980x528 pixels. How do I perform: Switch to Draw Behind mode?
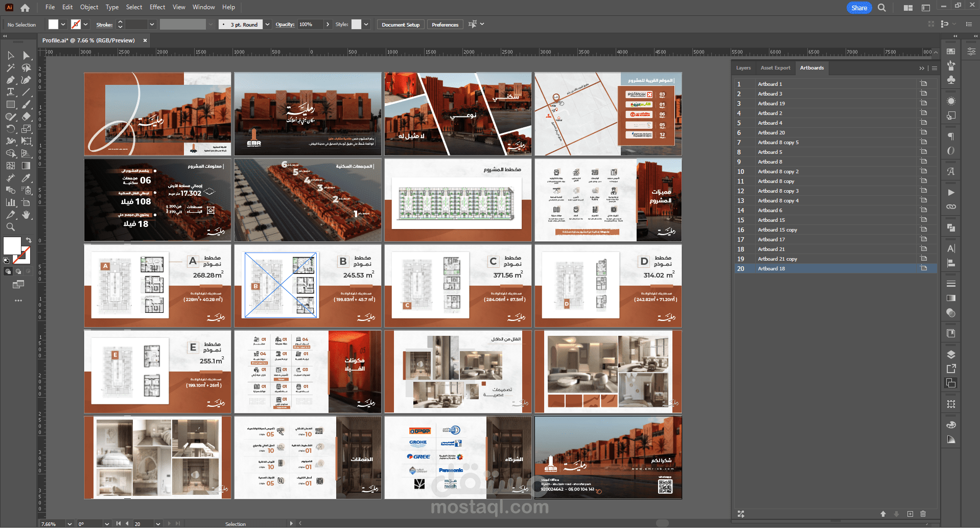point(18,271)
